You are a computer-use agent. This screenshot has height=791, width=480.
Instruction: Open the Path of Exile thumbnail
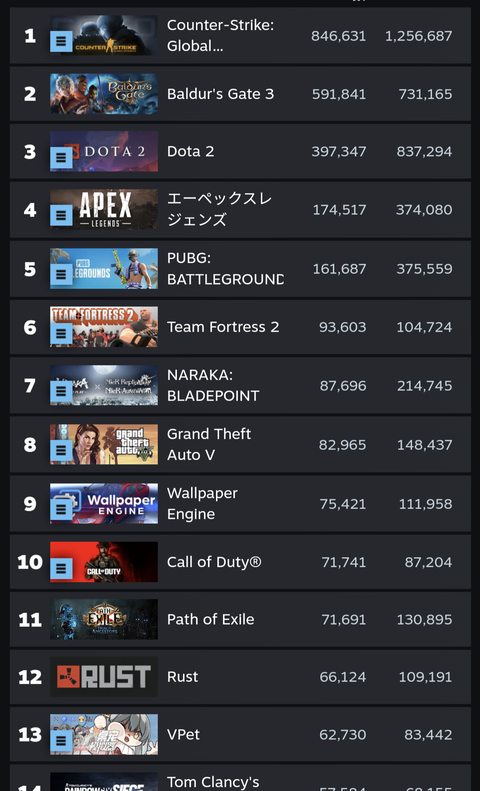pyautogui.click(x=104, y=619)
